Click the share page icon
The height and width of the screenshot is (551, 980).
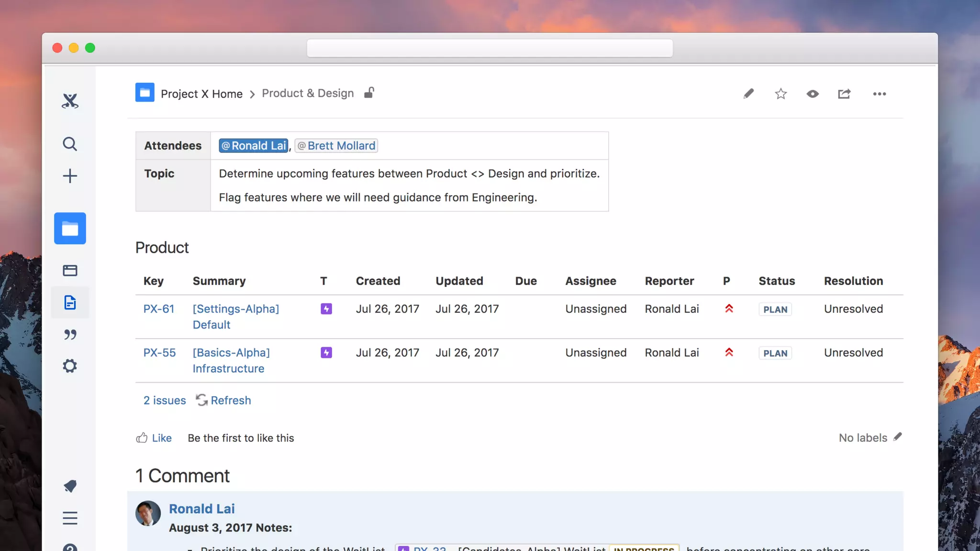coord(845,94)
